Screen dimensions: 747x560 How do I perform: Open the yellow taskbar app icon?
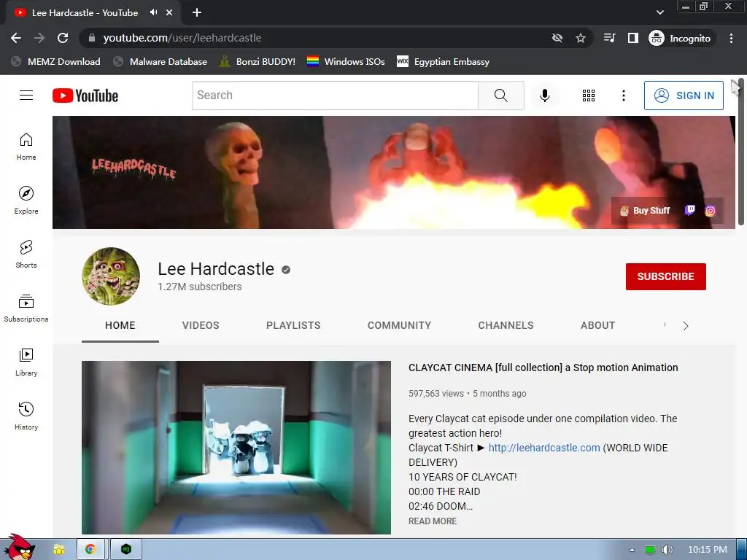click(x=58, y=550)
